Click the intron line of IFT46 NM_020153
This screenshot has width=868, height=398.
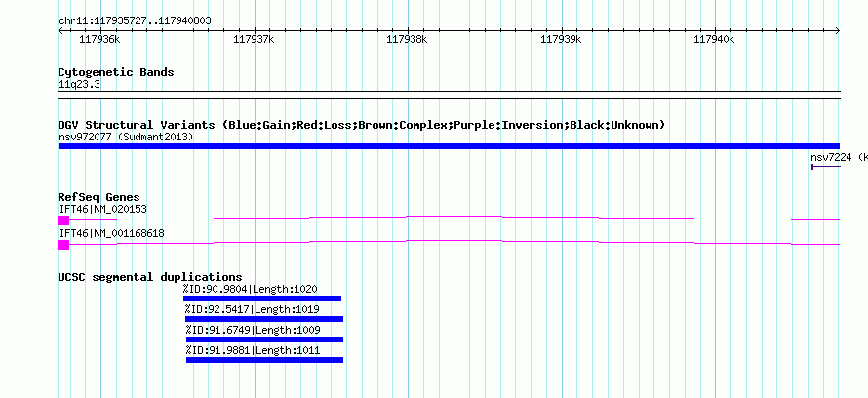pyautogui.click(x=454, y=218)
